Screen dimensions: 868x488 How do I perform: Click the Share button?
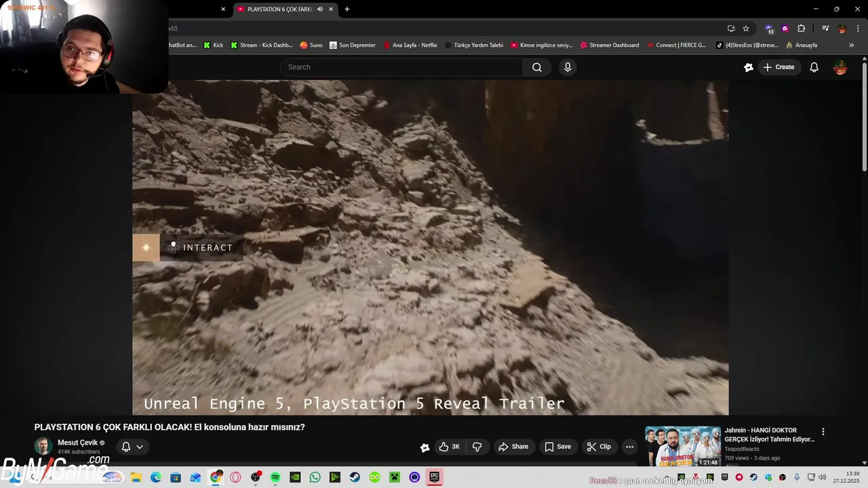point(513,447)
